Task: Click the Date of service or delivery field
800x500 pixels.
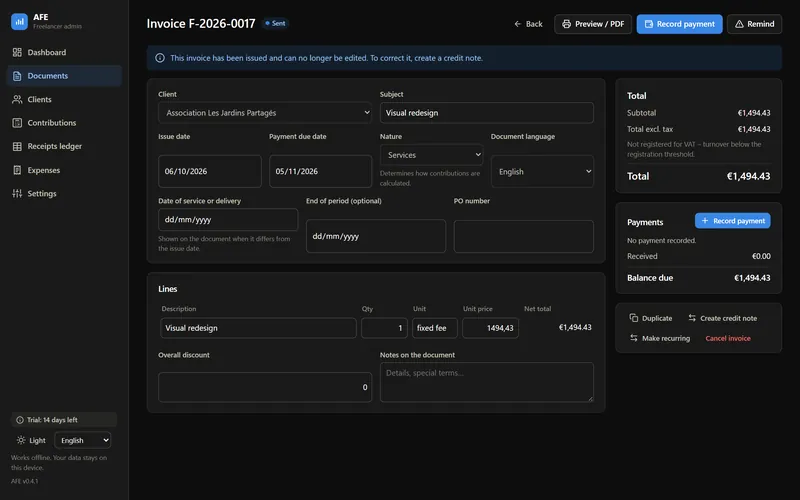Action: 228,219
